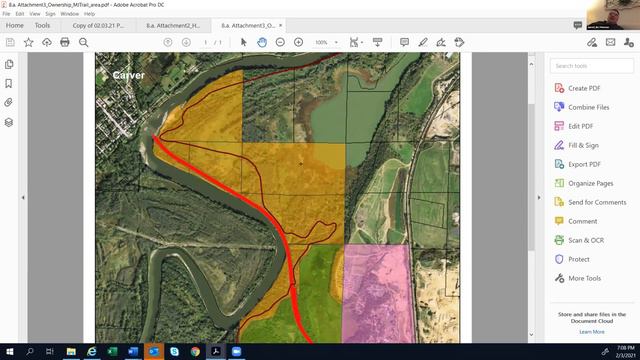Upload file to cloud icon
640x360 pixels.
(x=47, y=42)
